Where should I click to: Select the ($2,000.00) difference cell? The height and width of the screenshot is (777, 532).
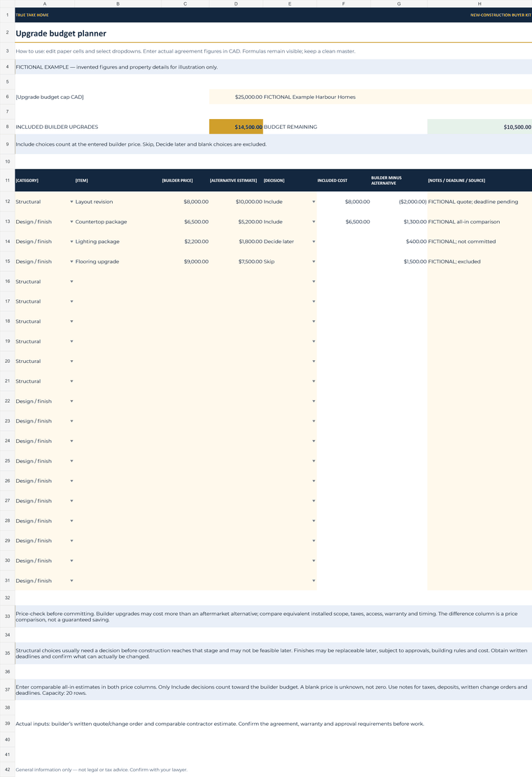(x=399, y=202)
